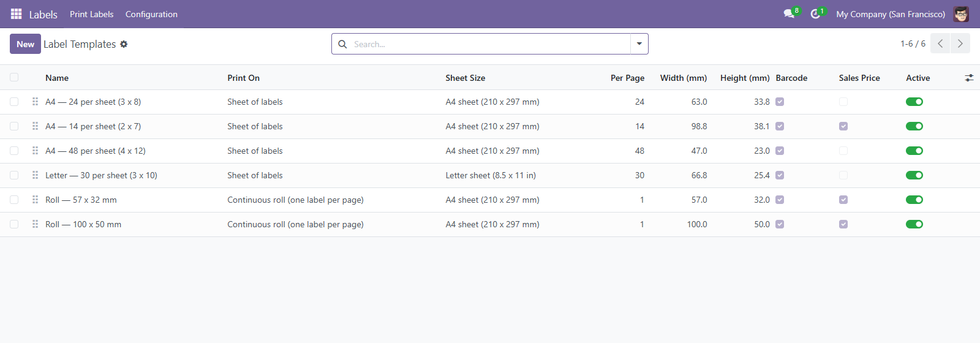Select row Letter — 30 per sheet checkbox
Image resolution: width=980 pixels, height=343 pixels.
14,175
